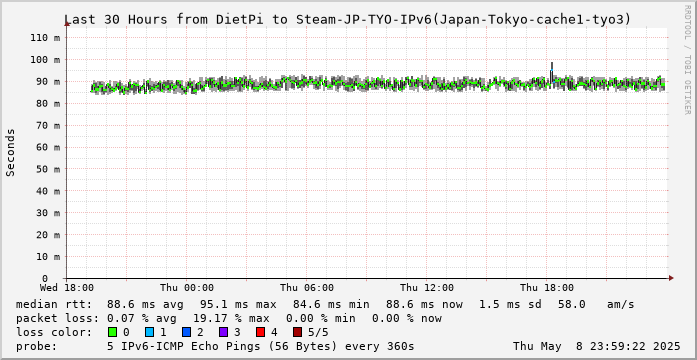
Task: Click the "19.17 % max" packet loss value
Action: 231,318
